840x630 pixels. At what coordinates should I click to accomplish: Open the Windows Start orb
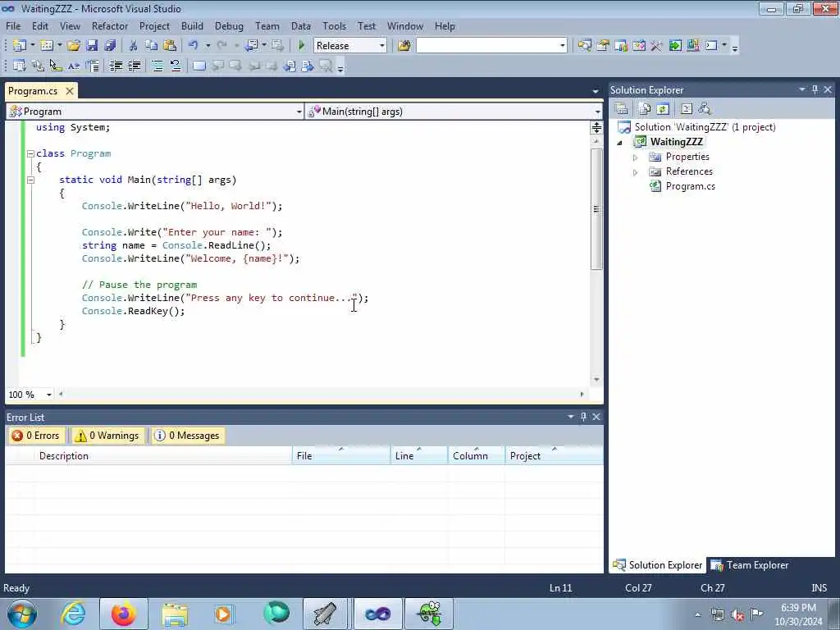[22, 614]
